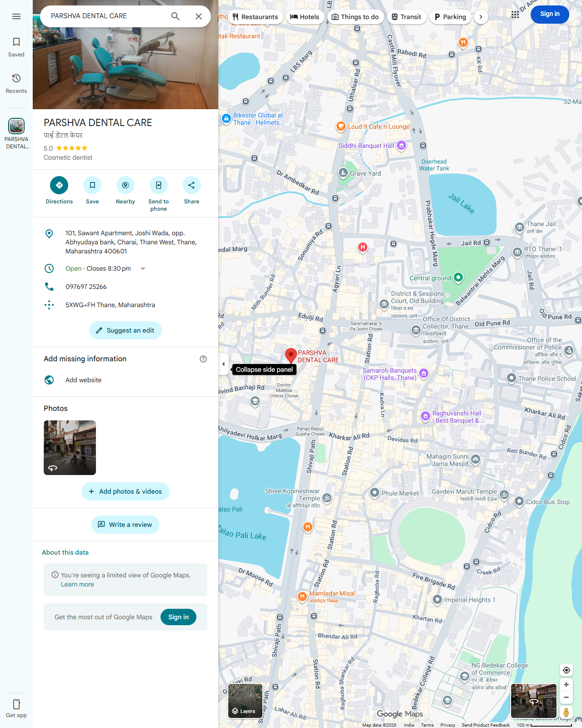Select Central ground marker
The height and width of the screenshot is (728, 582).
click(x=458, y=277)
